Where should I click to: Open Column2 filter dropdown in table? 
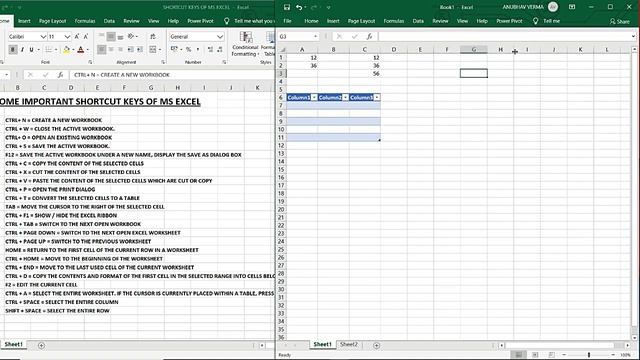[345, 98]
